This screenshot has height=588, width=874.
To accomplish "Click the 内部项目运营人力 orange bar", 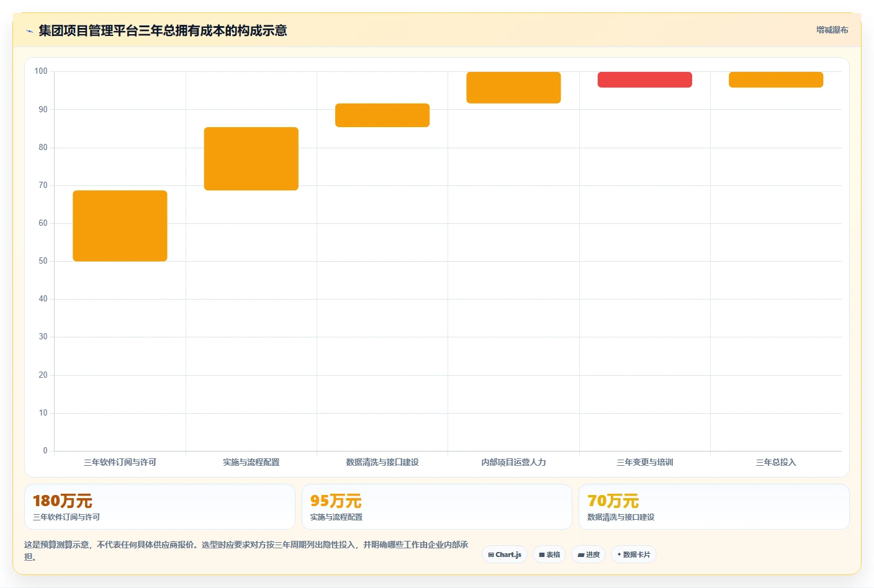I will 513,87.
